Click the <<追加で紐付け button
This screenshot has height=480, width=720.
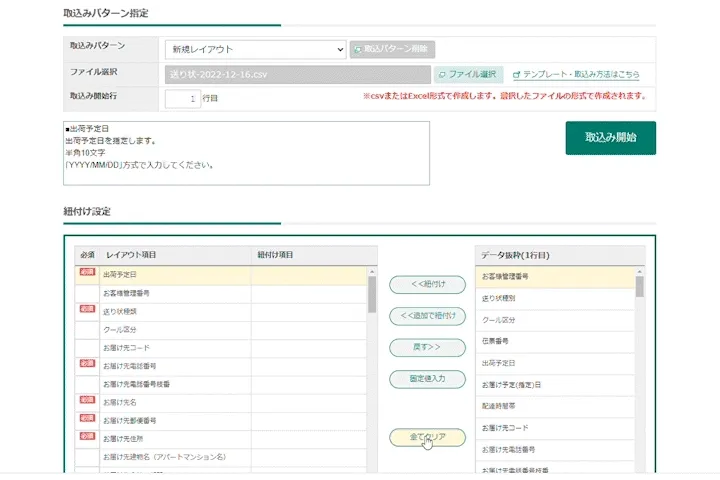pos(428,316)
